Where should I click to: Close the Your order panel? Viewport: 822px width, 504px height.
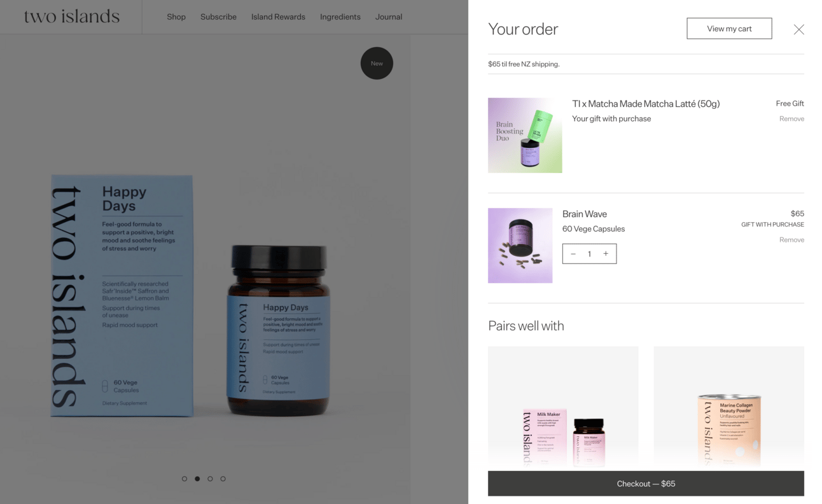pyautogui.click(x=798, y=29)
